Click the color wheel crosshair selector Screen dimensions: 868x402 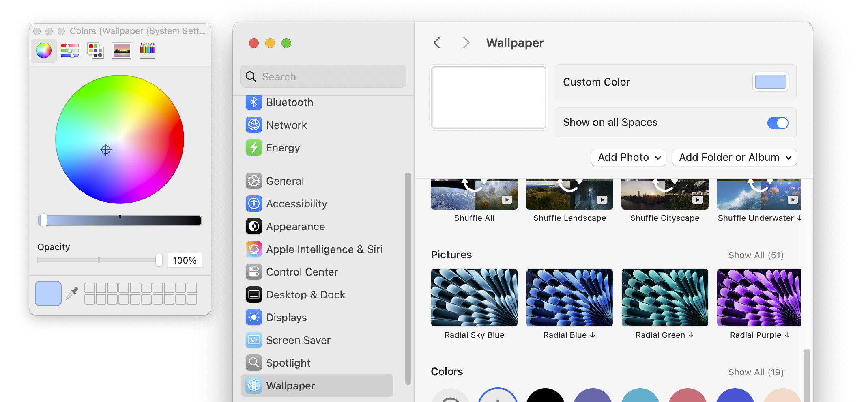[106, 150]
